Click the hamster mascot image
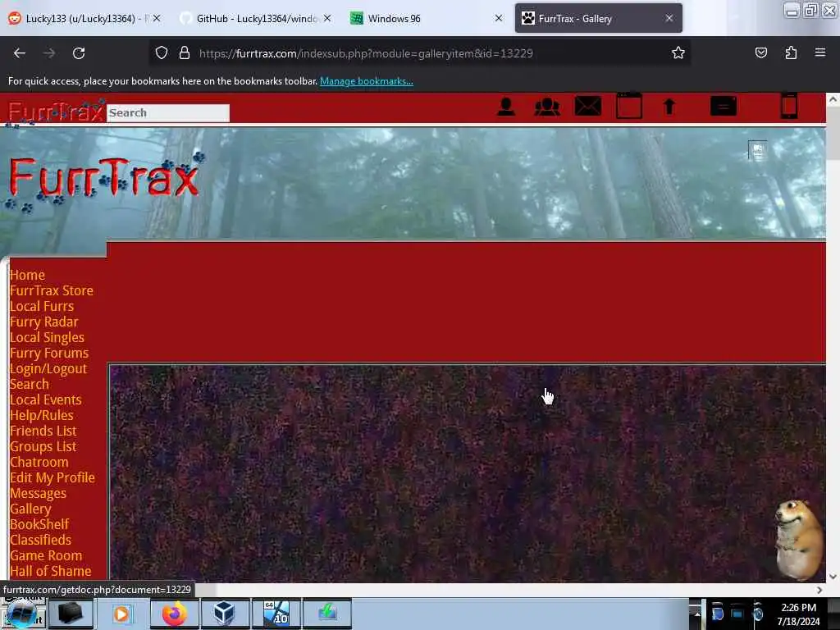 (x=797, y=540)
